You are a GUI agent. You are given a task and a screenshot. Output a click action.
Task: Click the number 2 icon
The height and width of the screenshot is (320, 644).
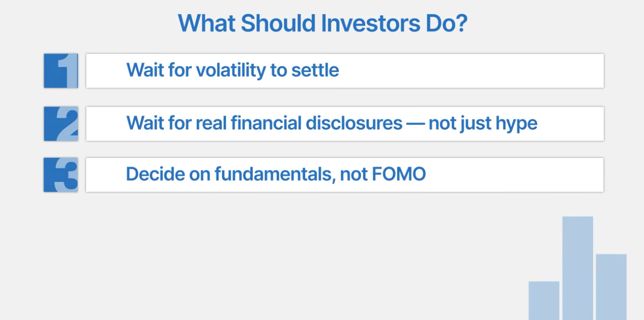(x=61, y=123)
